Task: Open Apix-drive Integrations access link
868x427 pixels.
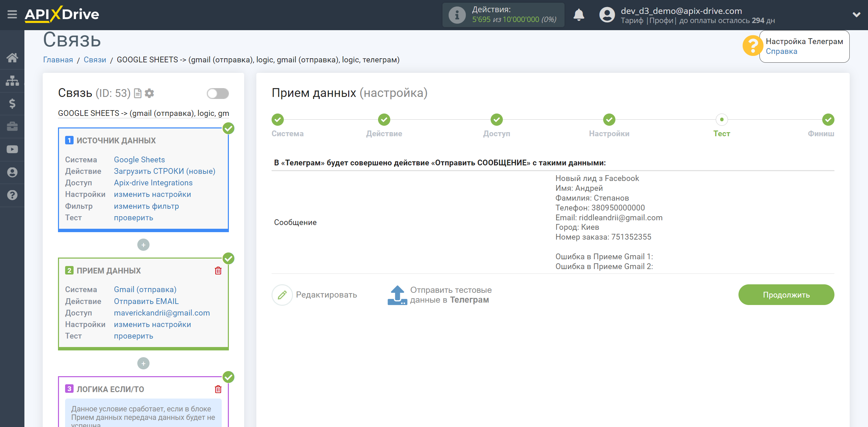Action: (153, 183)
